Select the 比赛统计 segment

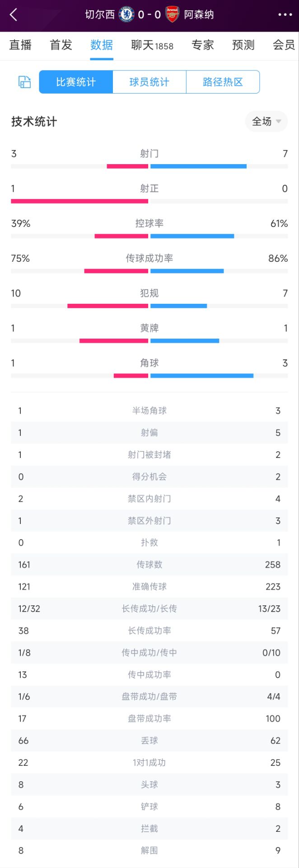76,82
